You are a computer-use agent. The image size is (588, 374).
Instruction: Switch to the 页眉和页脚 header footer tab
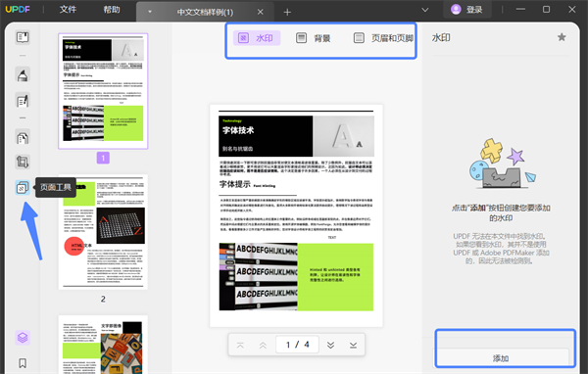(x=383, y=38)
